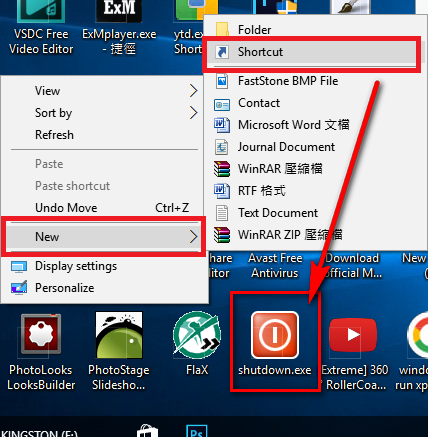Image resolution: width=428 pixels, height=437 pixels.
Task: Click the WinRAR 壓縮檔 archive icon
Action: [x=222, y=169]
